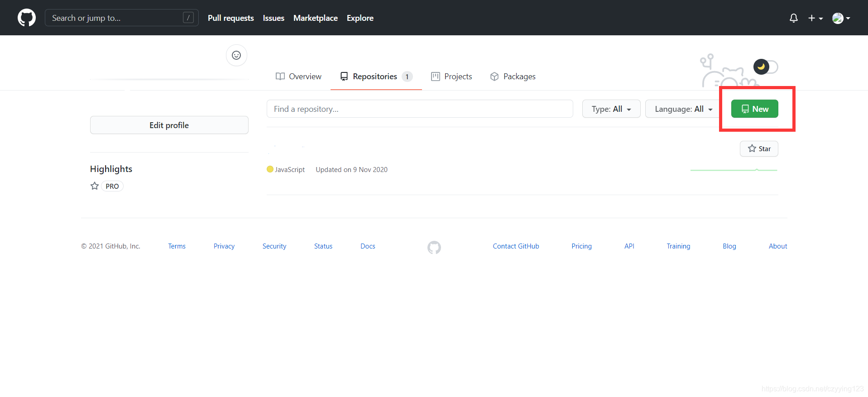Click the Repositories count badge 1
Viewport: 868px width, 397px height.
(x=407, y=77)
